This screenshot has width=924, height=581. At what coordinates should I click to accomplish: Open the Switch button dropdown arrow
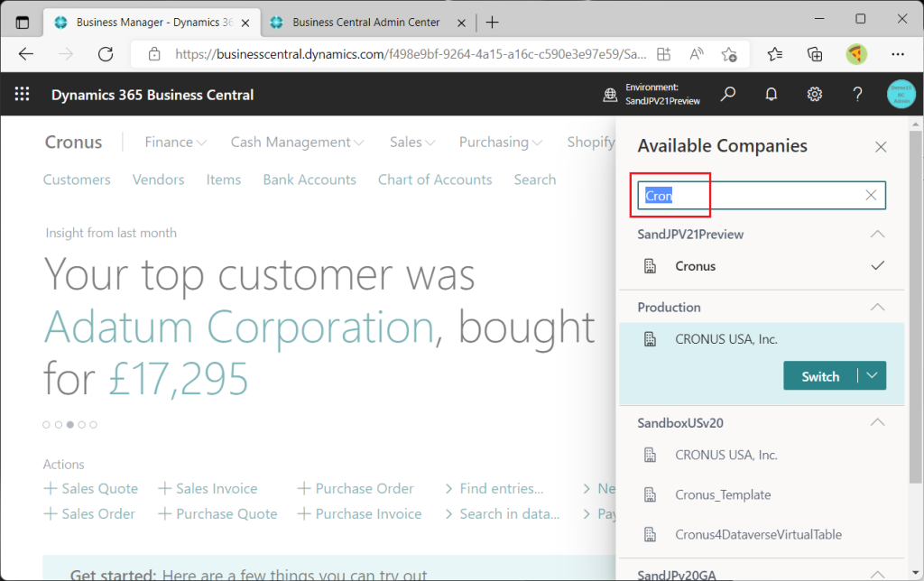pos(873,376)
